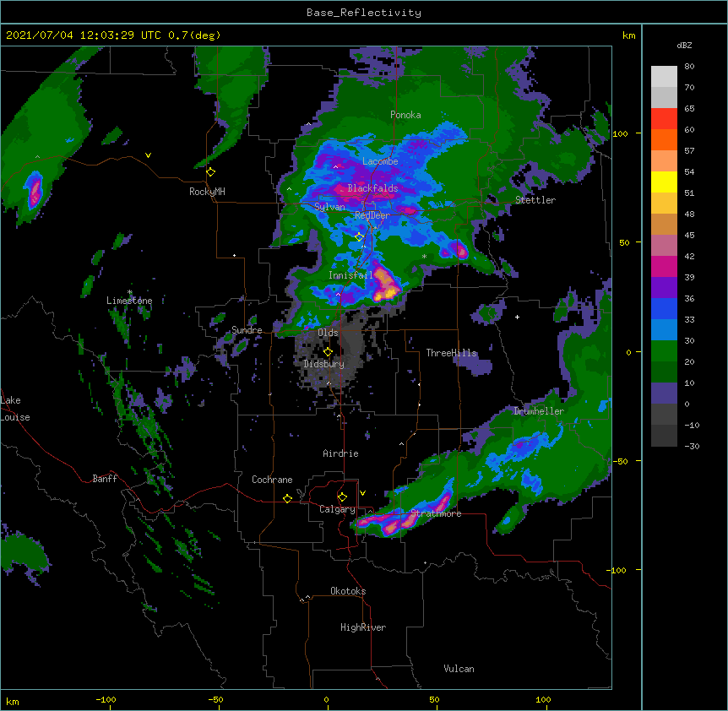Click the Stettler city label
This screenshot has width=728, height=711.
pyautogui.click(x=535, y=200)
